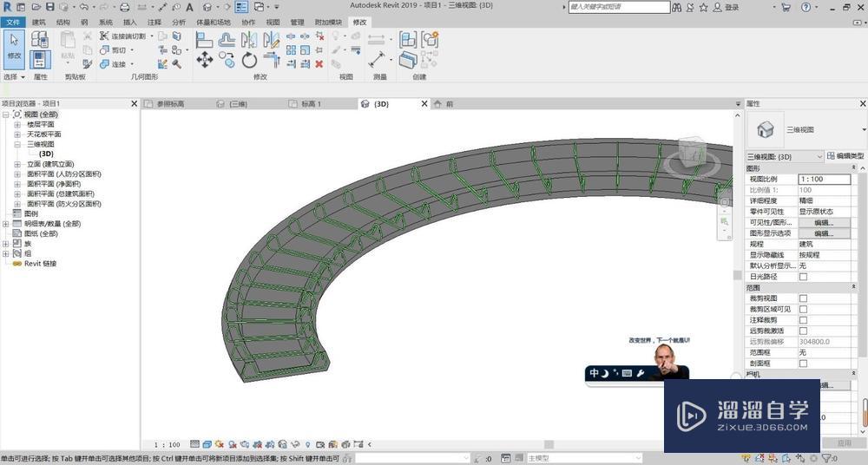Open the Type Properties ribbon icon
Image resolution: width=868 pixels, height=465 pixels.
40,39
